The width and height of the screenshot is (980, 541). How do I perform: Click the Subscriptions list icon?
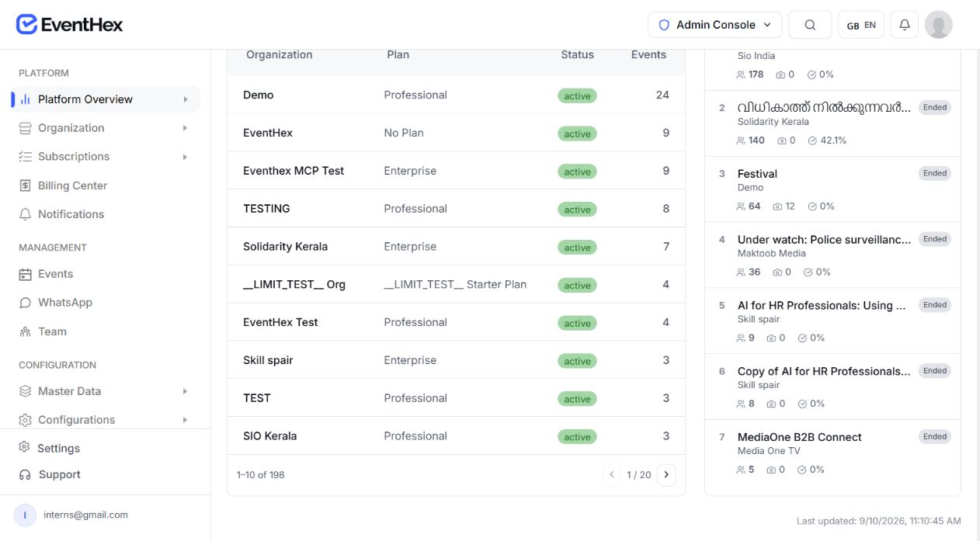click(26, 157)
